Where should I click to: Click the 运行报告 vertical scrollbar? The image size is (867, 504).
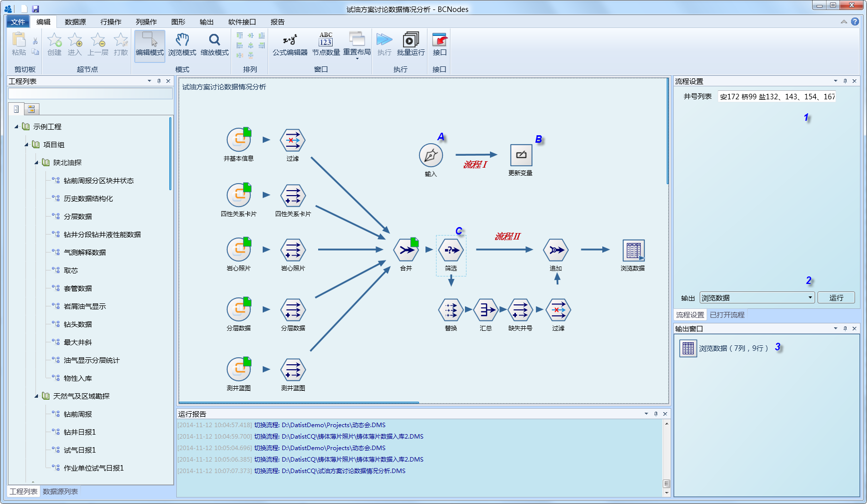[x=666, y=458]
